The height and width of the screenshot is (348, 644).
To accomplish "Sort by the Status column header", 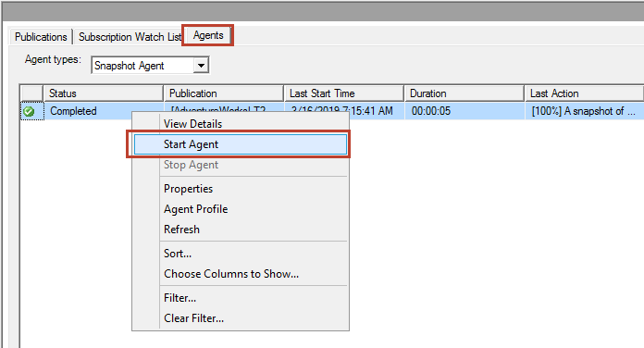I will (x=104, y=93).
